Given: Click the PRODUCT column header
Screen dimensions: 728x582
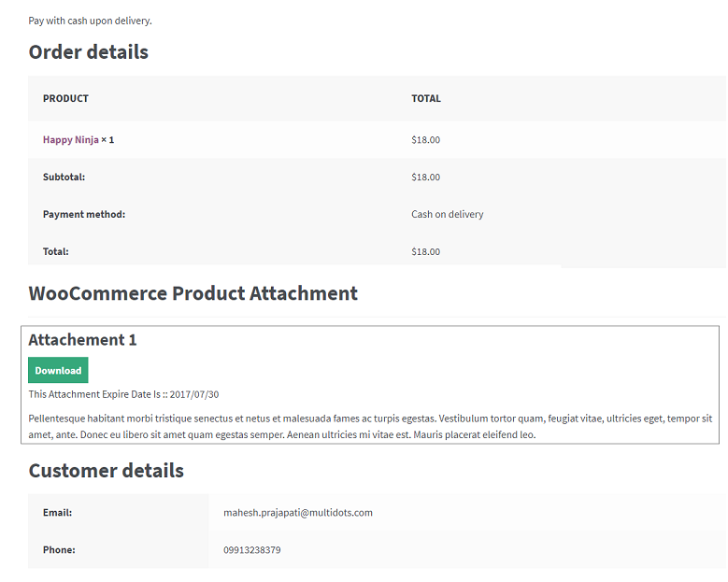Looking at the screenshot, I should point(65,98).
